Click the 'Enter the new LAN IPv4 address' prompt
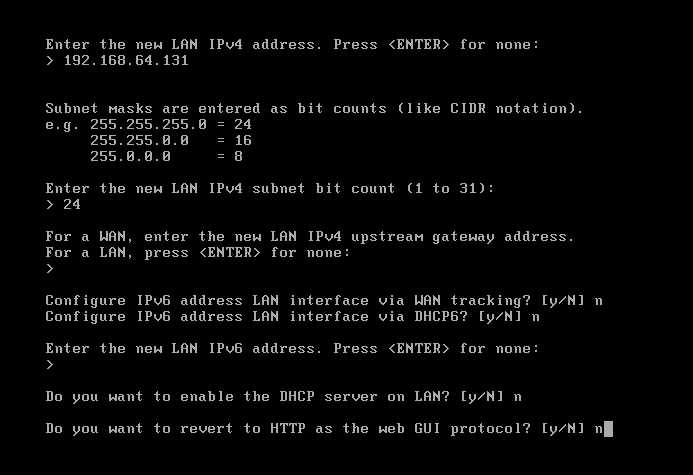 [x=293, y=45]
